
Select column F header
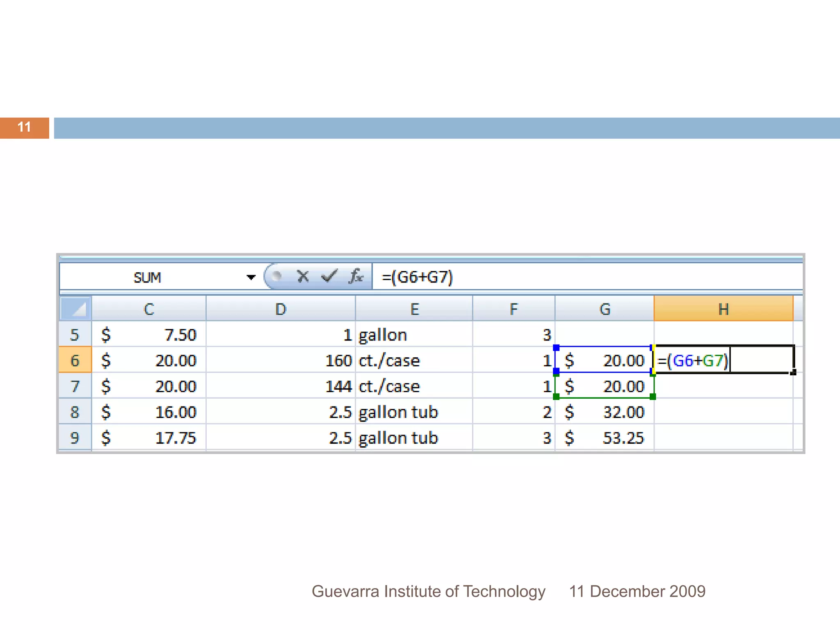[x=514, y=309]
